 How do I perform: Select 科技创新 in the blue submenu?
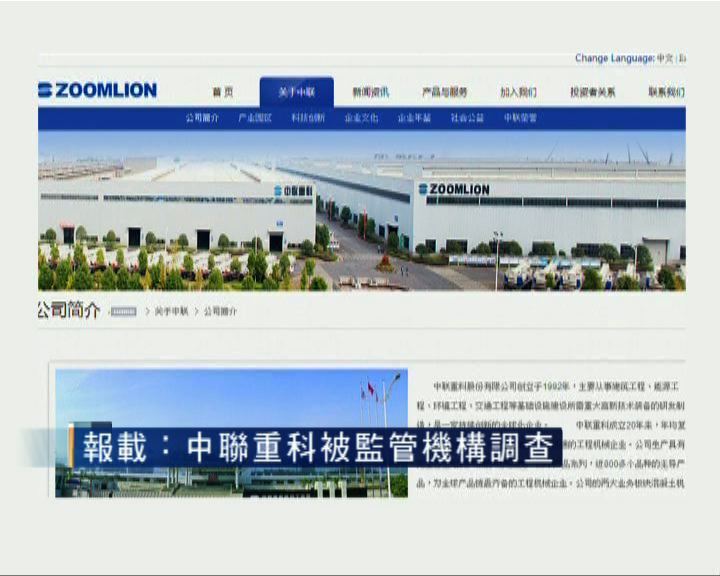[308, 118]
